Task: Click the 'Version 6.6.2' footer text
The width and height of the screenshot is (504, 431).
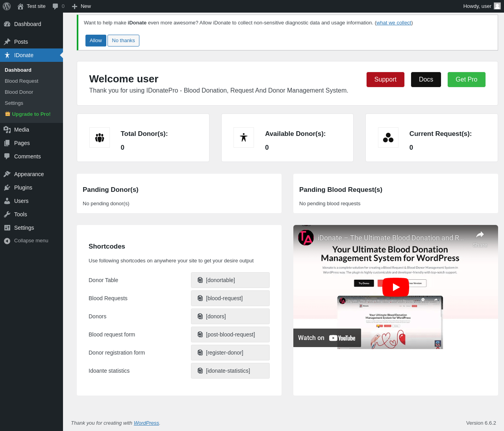Action: click(481, 423)
